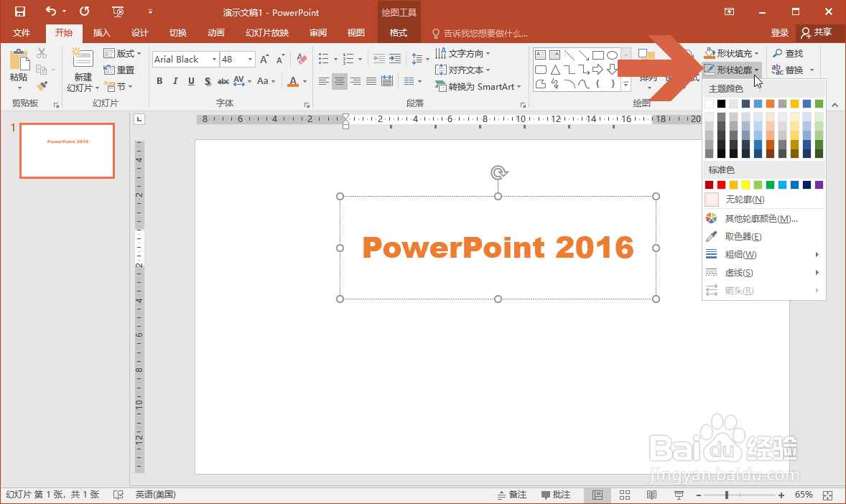Click the rotation handle above the text box
Image resolution: width=846 pixels, height=504 pixels.
pyautogui.click(x=499, y=173)
